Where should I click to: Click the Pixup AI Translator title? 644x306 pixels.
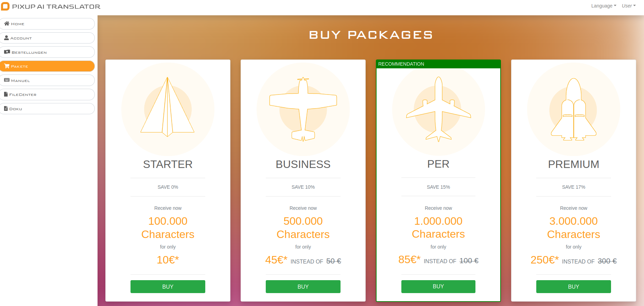click(56, 6)
